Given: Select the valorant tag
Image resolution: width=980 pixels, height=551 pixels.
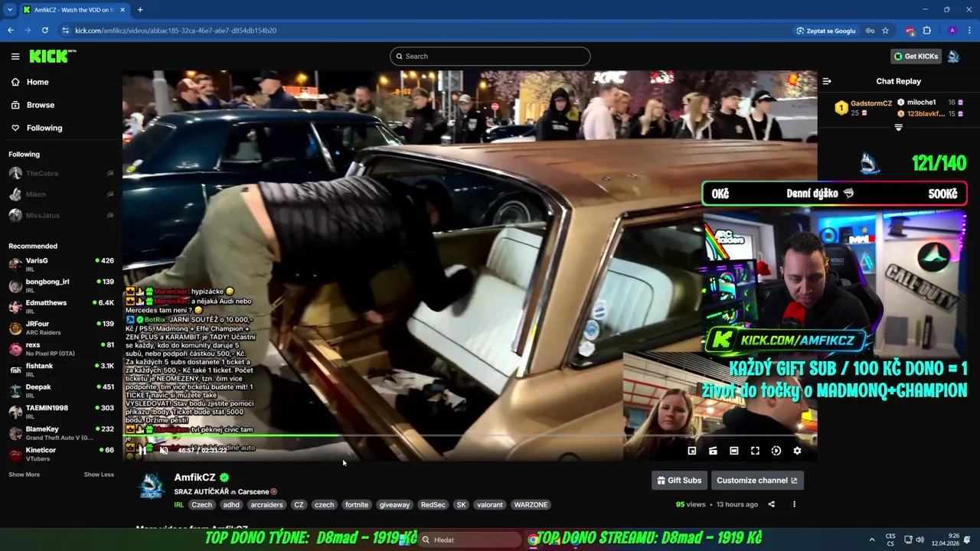Looking at the screenshot, I should click(x=490, y=505).
